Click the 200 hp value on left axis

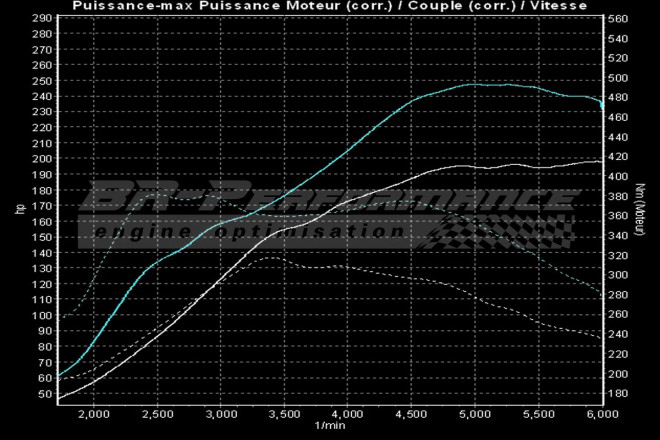coord(41,159)
